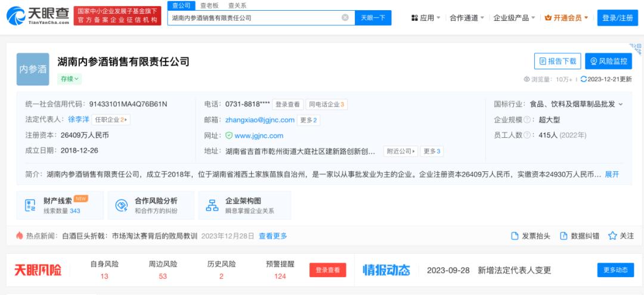The height and width of the screenshot is (295, 644).
Task: Click the 风险监控 button
Action: click(x=608, y=62)
